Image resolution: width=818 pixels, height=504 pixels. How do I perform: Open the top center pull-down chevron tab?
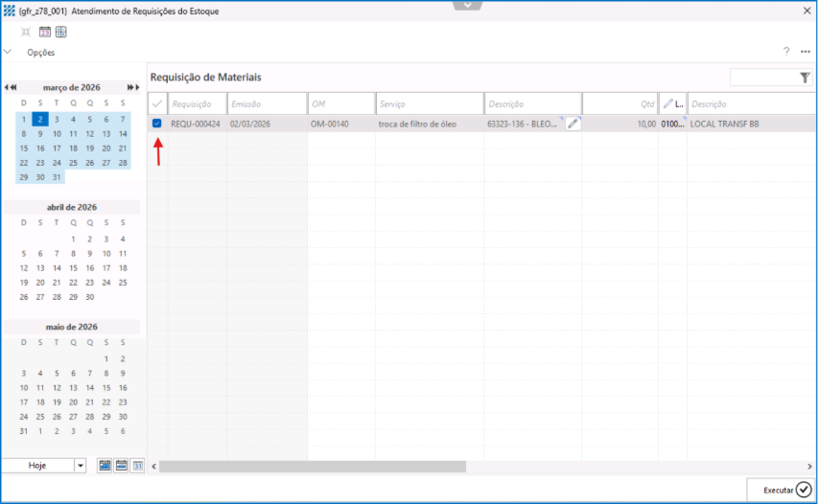click(467, 5)
